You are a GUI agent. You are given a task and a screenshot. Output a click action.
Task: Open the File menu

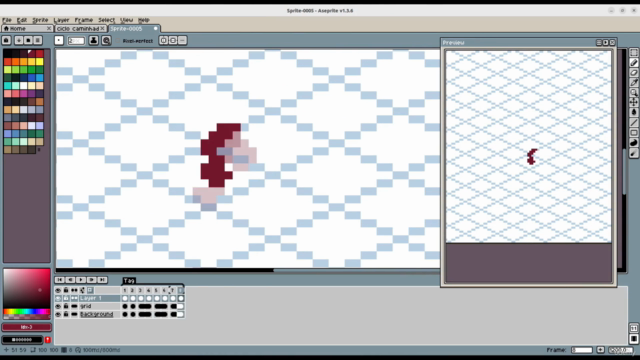[x=7, y=20]
